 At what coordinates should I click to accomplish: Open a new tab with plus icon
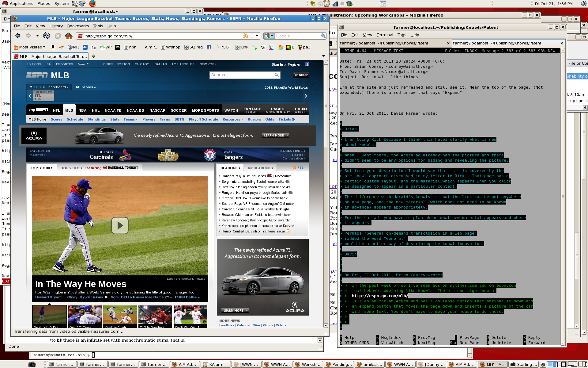coord(93,56)
